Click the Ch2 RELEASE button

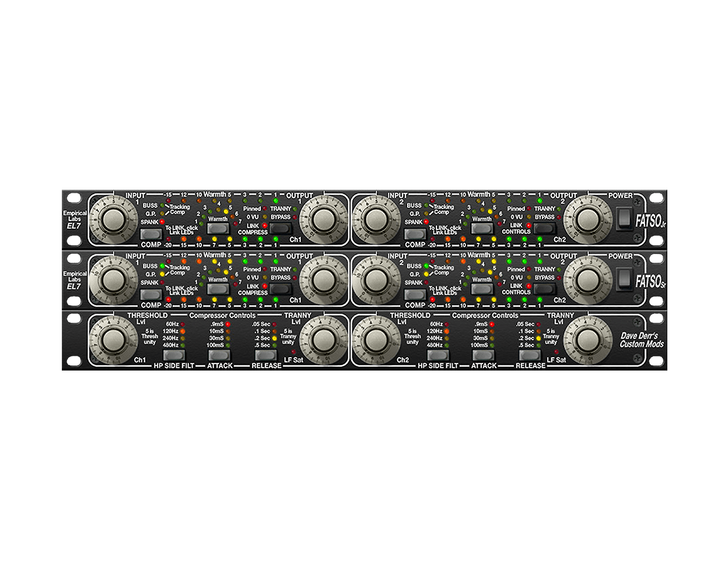(x=530, y=355)
